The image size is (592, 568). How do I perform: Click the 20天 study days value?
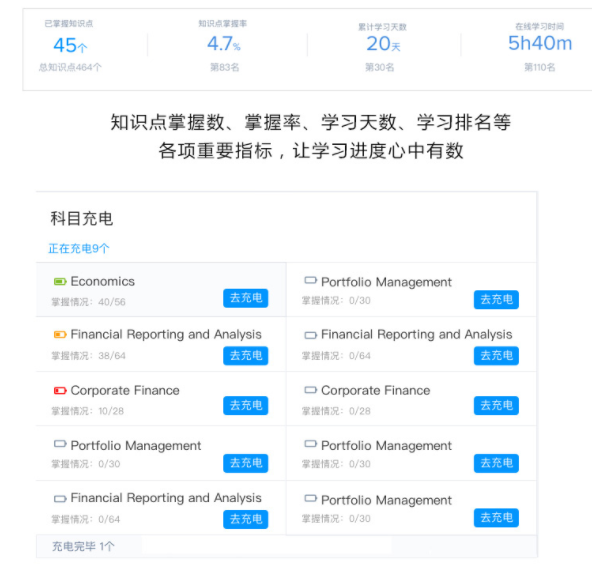(x=383, y=44)
